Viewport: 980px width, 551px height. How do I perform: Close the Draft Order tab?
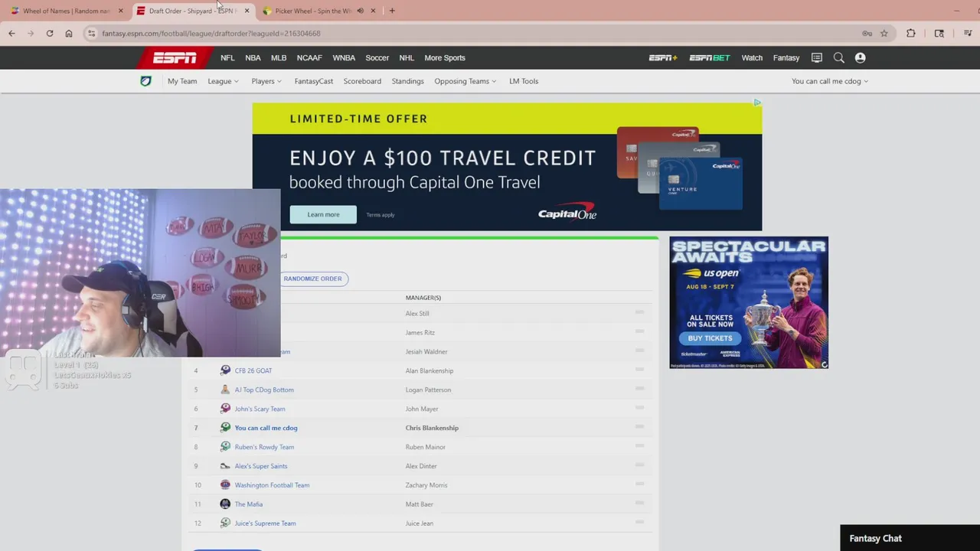tap(247, 11)
